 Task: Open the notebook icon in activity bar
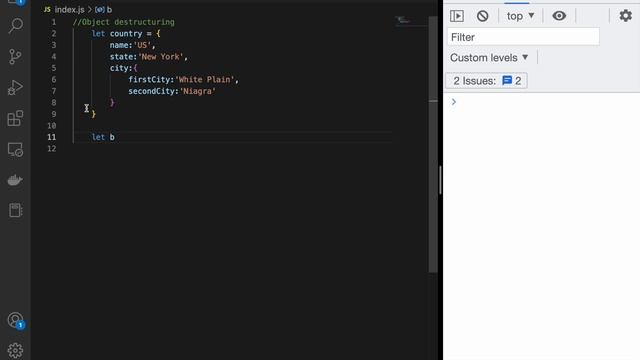15,210
